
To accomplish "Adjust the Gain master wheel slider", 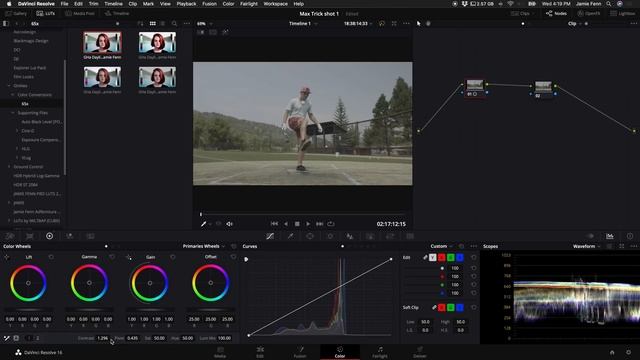I will pos(150,310).
